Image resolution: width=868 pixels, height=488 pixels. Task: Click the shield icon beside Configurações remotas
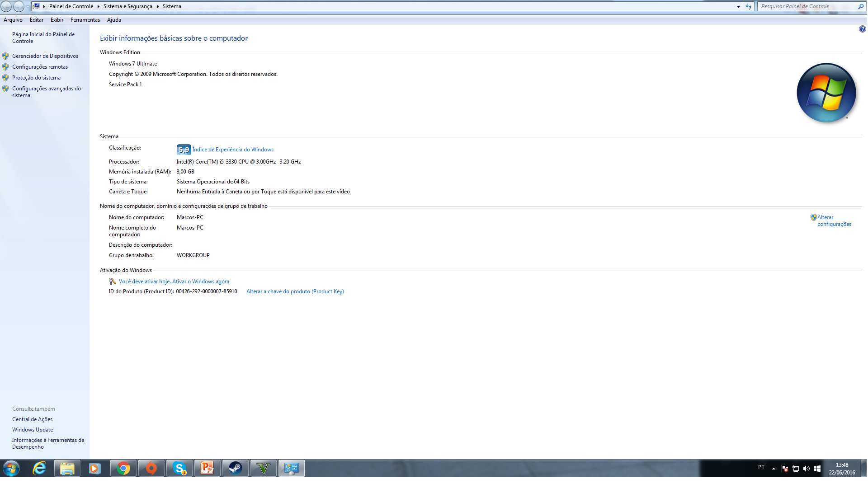pyautogui.click(x=5, y=67)
